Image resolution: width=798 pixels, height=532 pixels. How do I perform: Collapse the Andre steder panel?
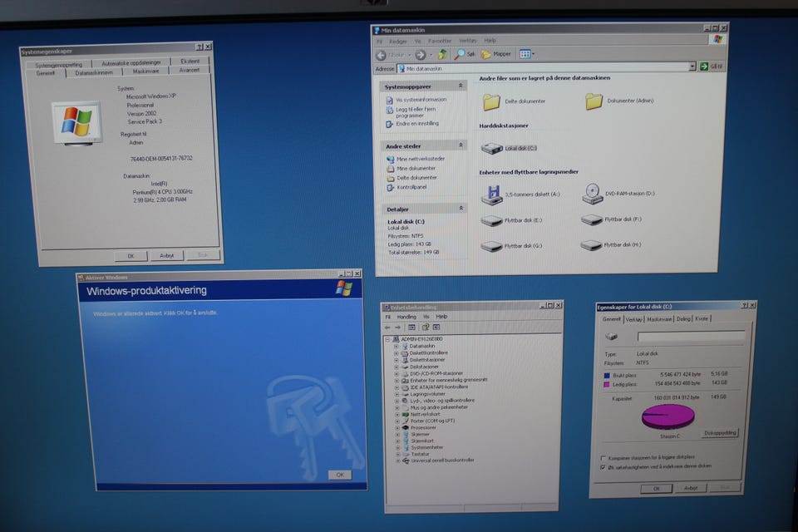coord(461,145)
